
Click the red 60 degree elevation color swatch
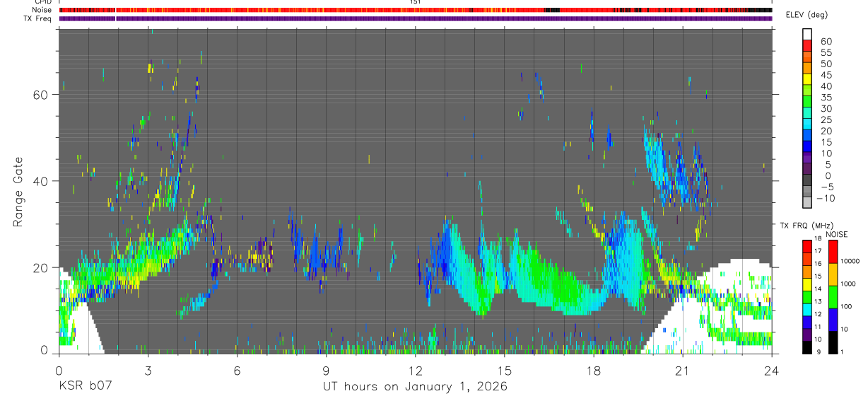pyautogui.click(x=807, y=45)
